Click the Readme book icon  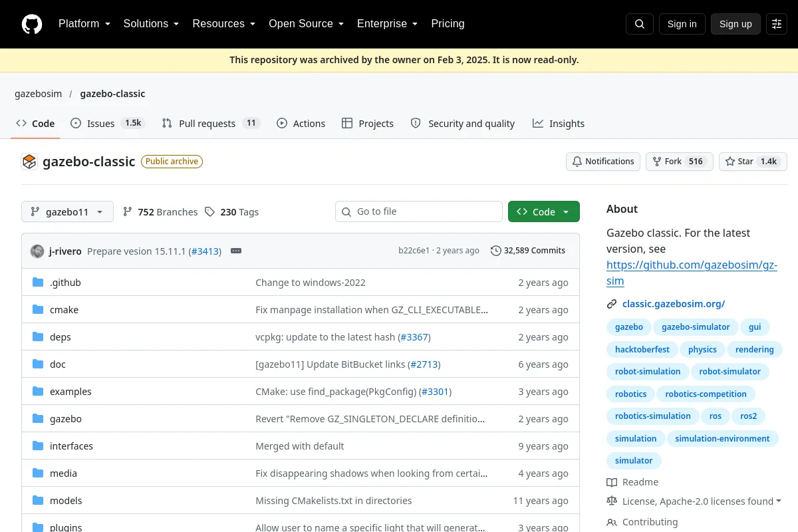click(x=612, y=482)
